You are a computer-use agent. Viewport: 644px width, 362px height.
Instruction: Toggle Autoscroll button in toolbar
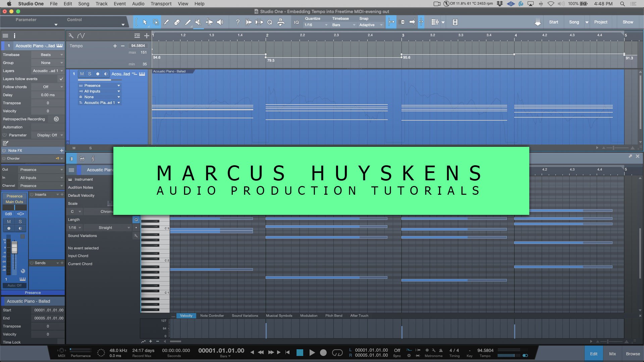coord(412,22)
